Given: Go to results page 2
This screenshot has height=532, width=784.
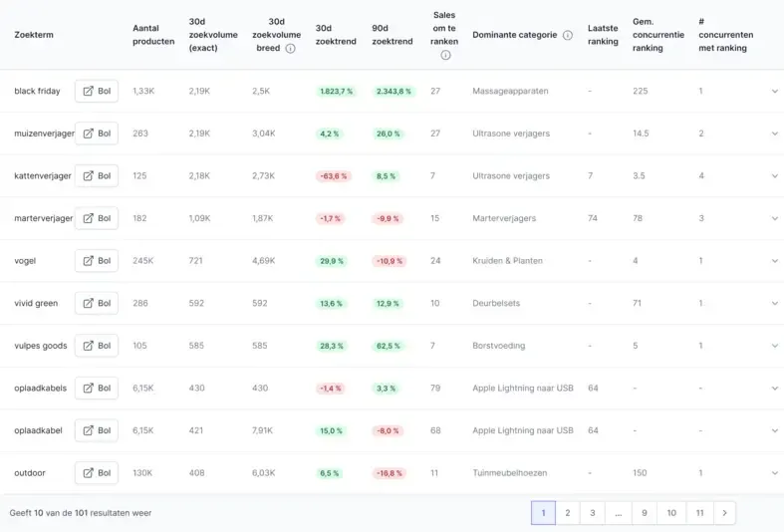Looking at the screenshot, I should (568, 513).
